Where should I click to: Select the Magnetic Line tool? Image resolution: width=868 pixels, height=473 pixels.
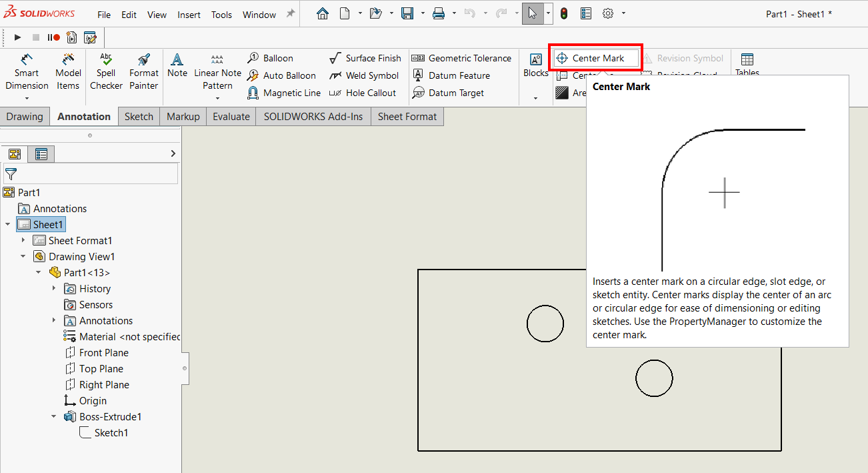284,93
